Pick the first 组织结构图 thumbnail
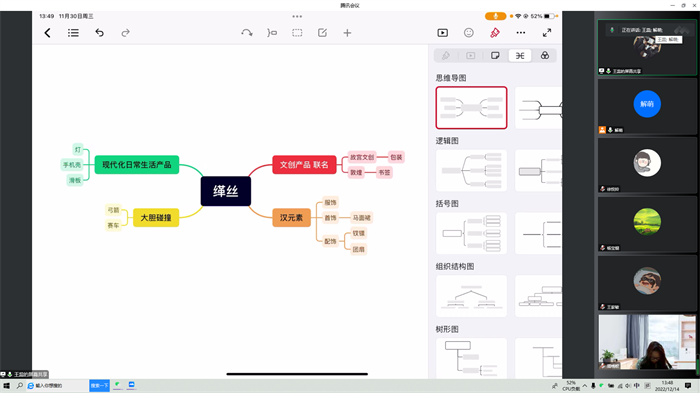This screenshot has height=393, width=700. (471, 296)
